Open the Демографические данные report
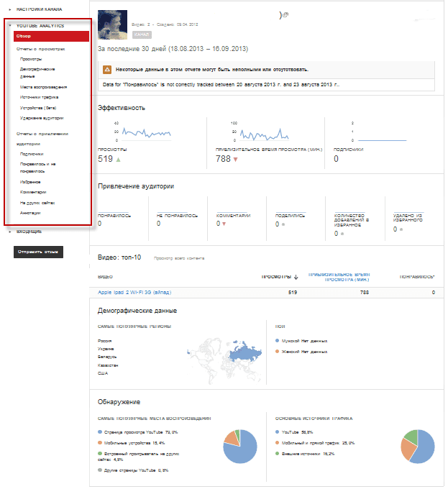 [38, 72]
